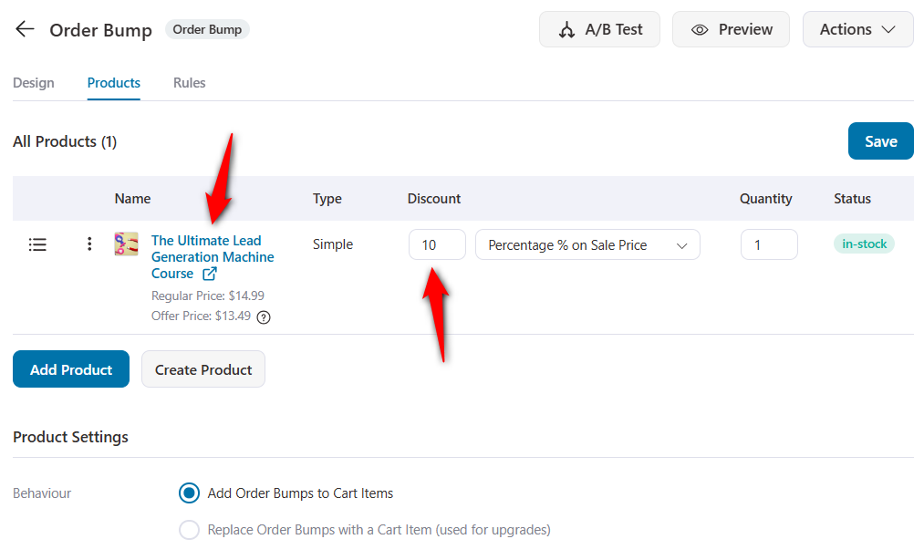
Task: Click the help icon beside Offer Price
Action: pyautogui.click(x=264, y=317)
